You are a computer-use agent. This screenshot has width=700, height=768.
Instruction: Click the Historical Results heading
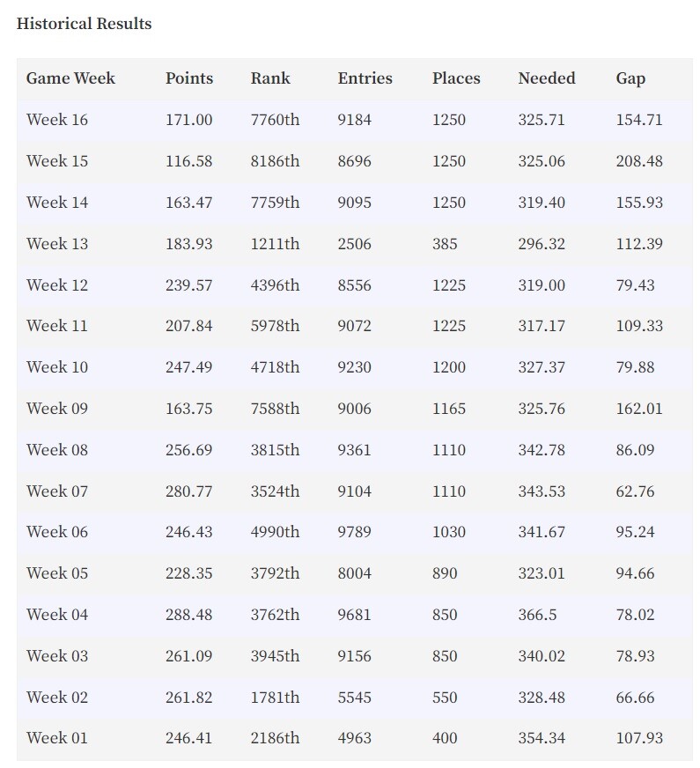(x=85, y=24)
